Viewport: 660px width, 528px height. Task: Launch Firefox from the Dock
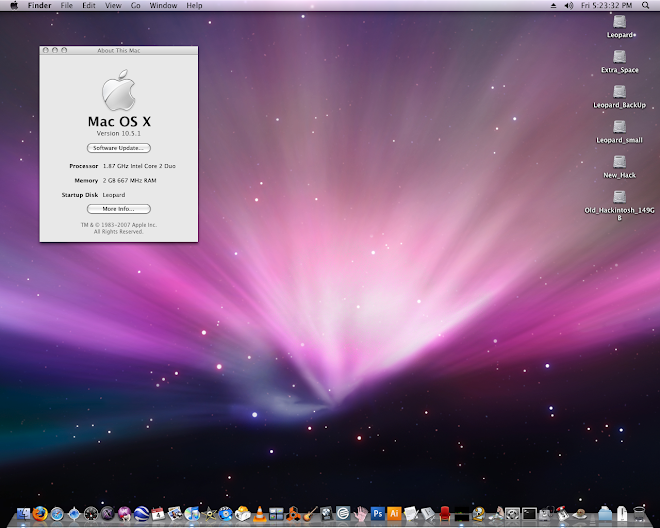tap(40, 514)
